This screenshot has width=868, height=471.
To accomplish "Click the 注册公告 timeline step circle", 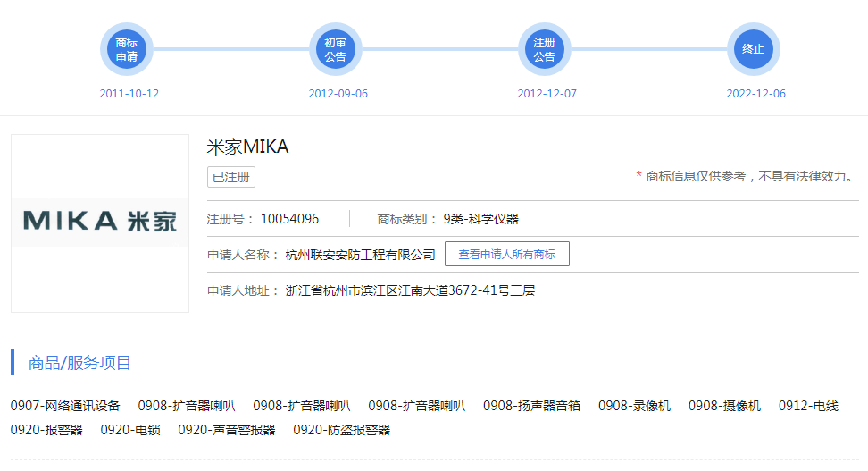I will click(x=544, y=49).
